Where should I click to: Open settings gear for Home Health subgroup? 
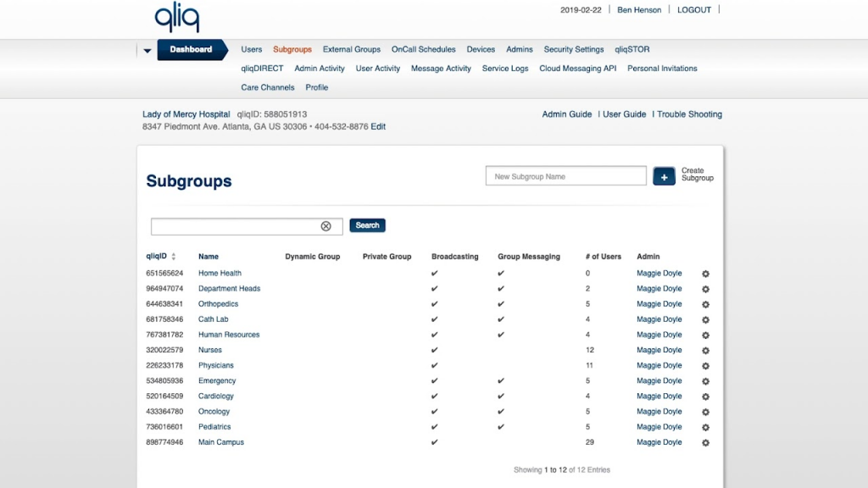tap(705, 273)
